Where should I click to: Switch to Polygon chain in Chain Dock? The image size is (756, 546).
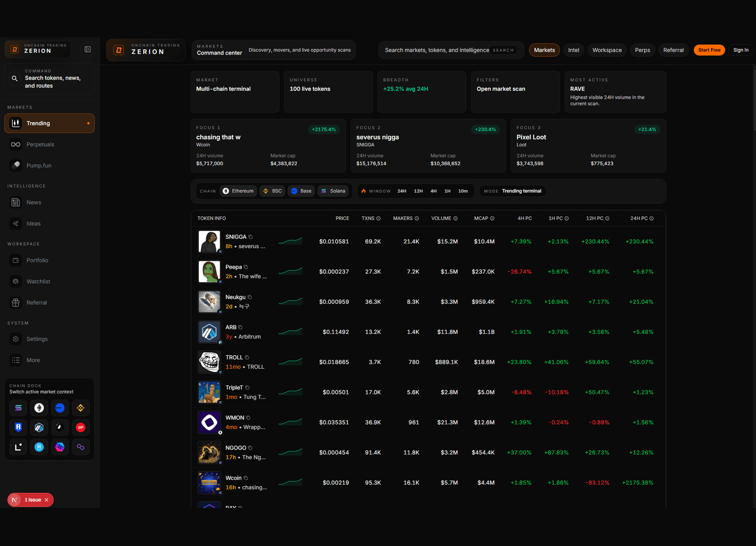click(x=80, y=447)
